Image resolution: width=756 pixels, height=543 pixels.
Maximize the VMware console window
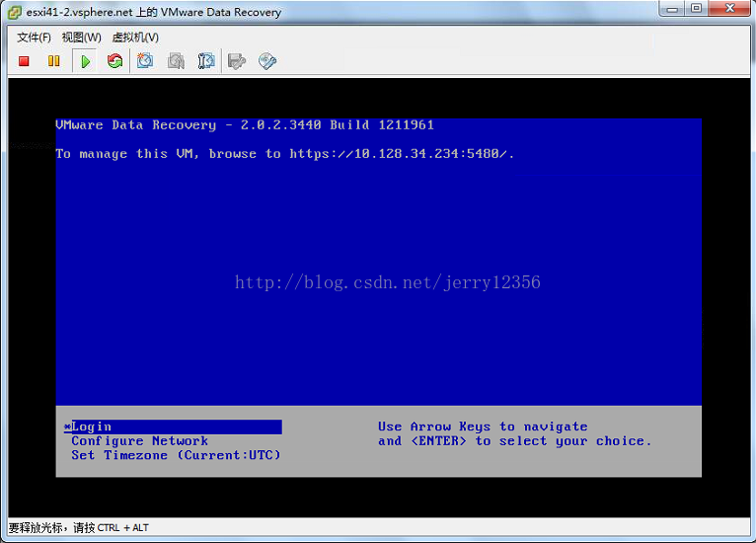pyautogui.click(x=696, y=8)
